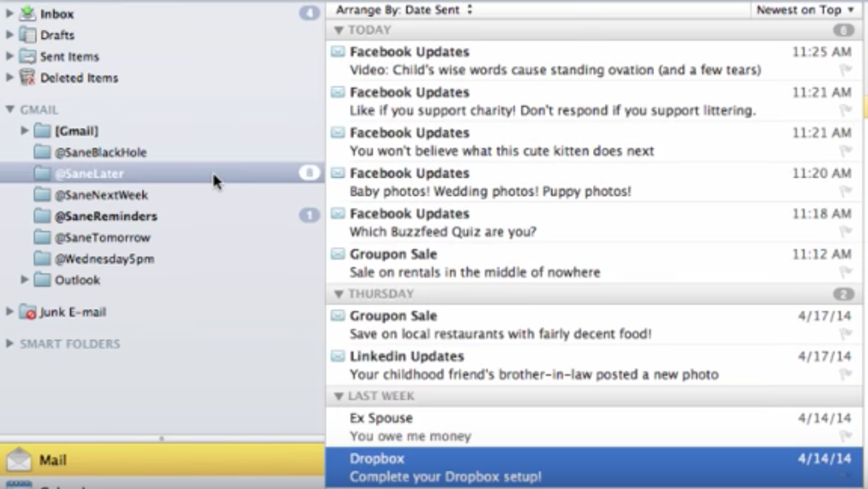The width and height of the screenshot is (868, 489).
Task: Click the TODAY group message count badge
Action: pos(844,30)
